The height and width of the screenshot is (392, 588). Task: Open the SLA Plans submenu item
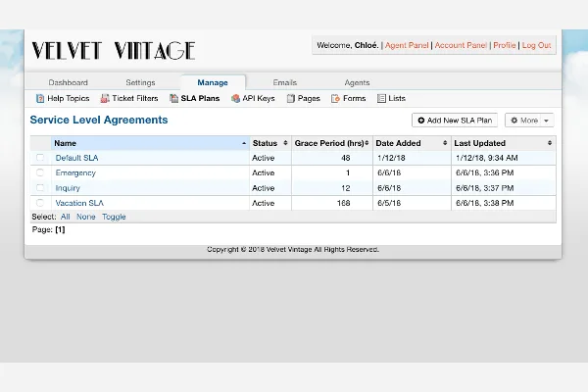[x=195, y=99]
